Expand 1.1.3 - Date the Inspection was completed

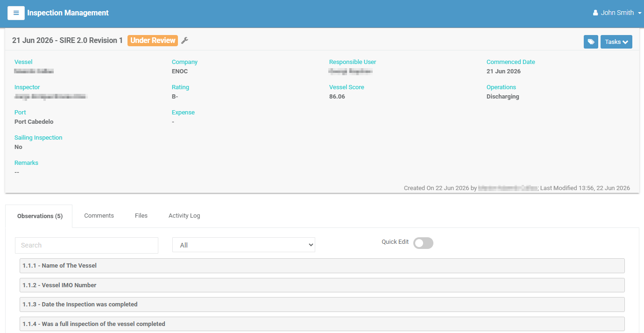pos(322,305)
